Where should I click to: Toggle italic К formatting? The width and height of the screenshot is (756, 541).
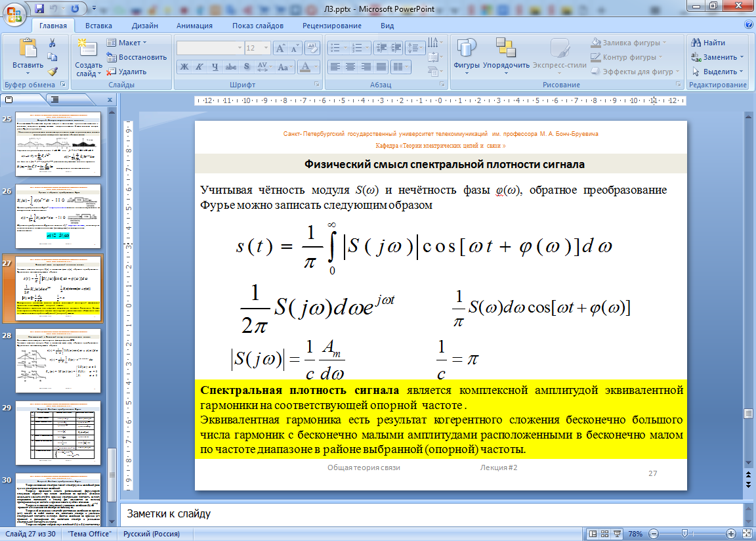click(199, 67)
